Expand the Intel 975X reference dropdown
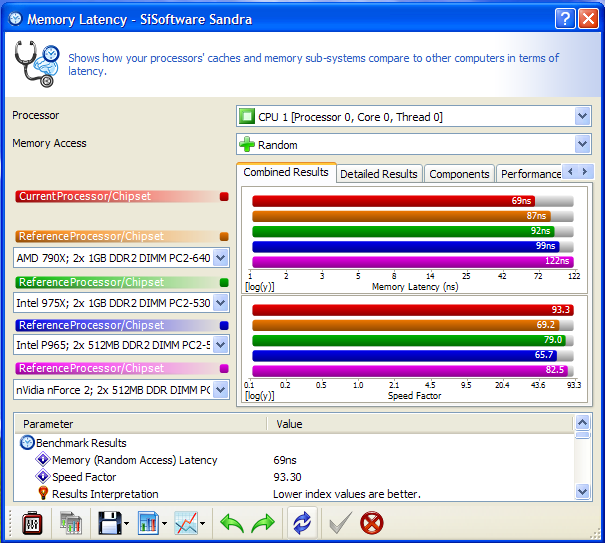This screenshot has height=543, width=605. coord(221,303)
